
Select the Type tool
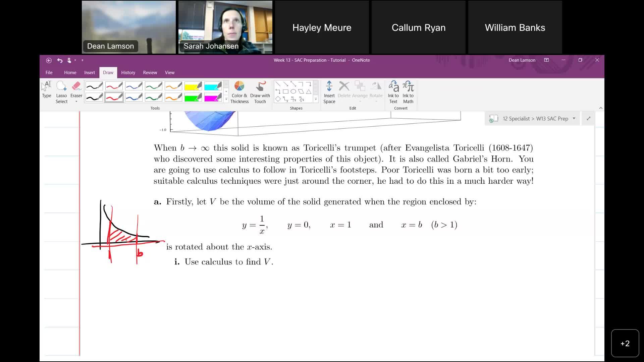[47, 89]
